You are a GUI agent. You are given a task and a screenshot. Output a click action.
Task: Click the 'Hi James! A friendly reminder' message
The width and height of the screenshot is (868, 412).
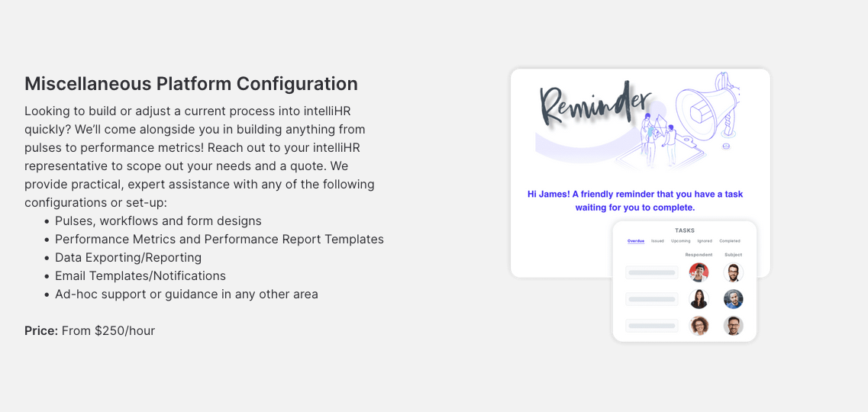(x=635, y=201)
